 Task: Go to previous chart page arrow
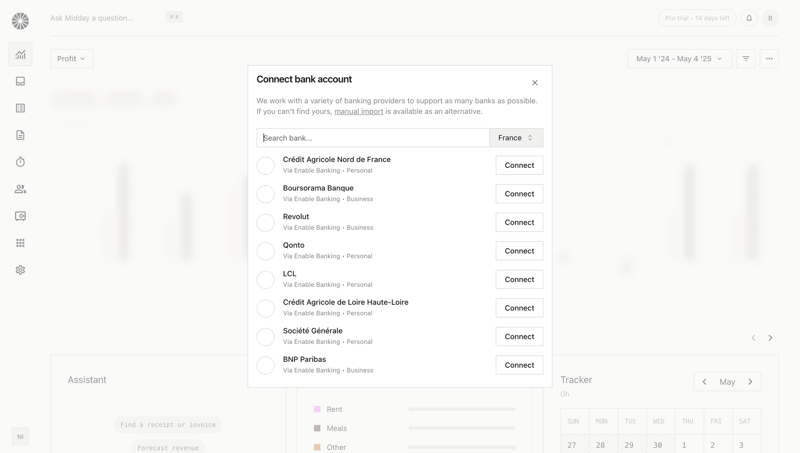point(753,338)
